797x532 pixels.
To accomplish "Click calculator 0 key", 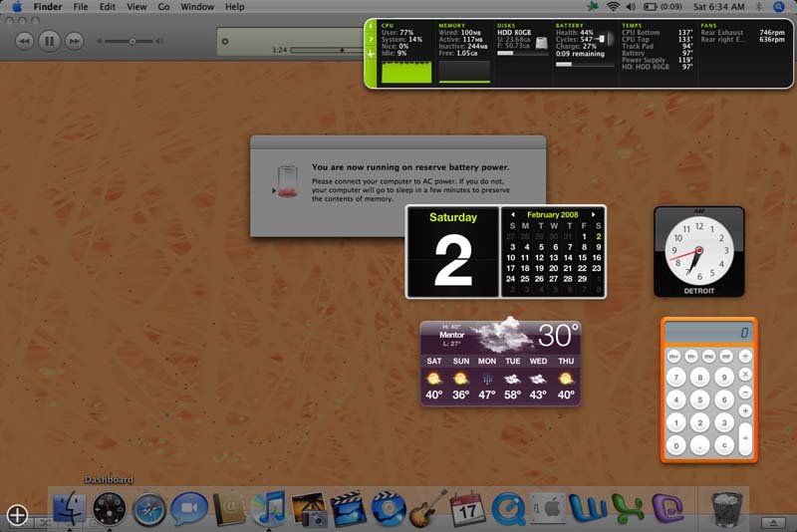I will click(x=676, y=445).
